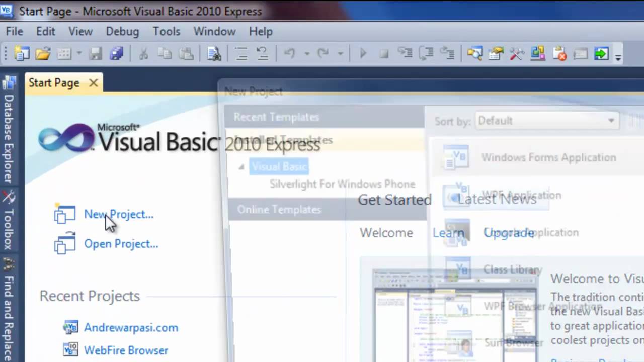
Task: Click the icon beside the New Project link
Action: pos(64,215)
